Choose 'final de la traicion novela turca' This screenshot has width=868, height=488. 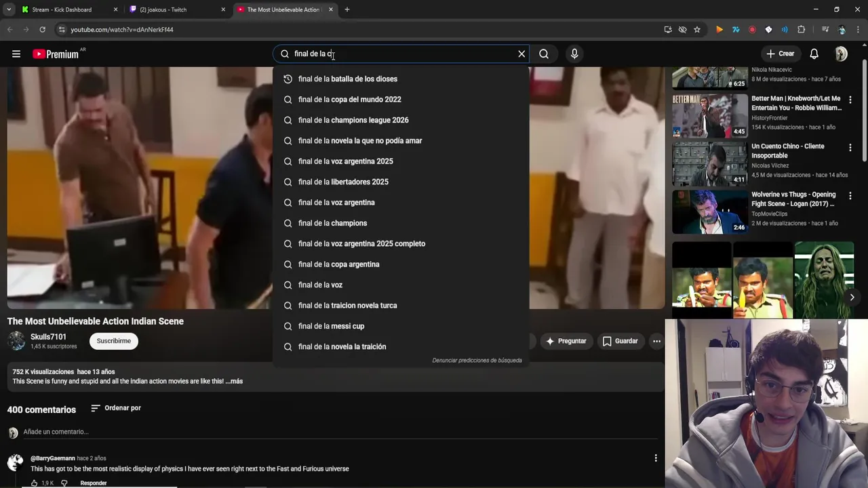(x=401, y=306)
